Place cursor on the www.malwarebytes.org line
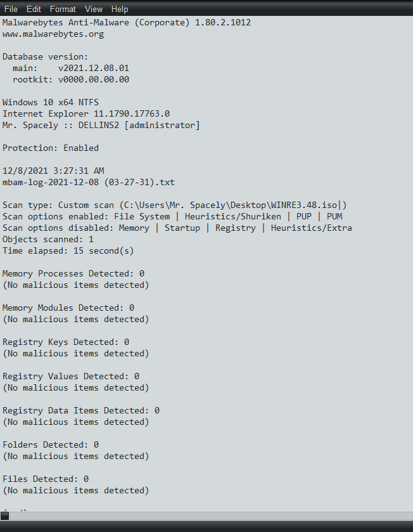413x532 pixels. (53, 34)
